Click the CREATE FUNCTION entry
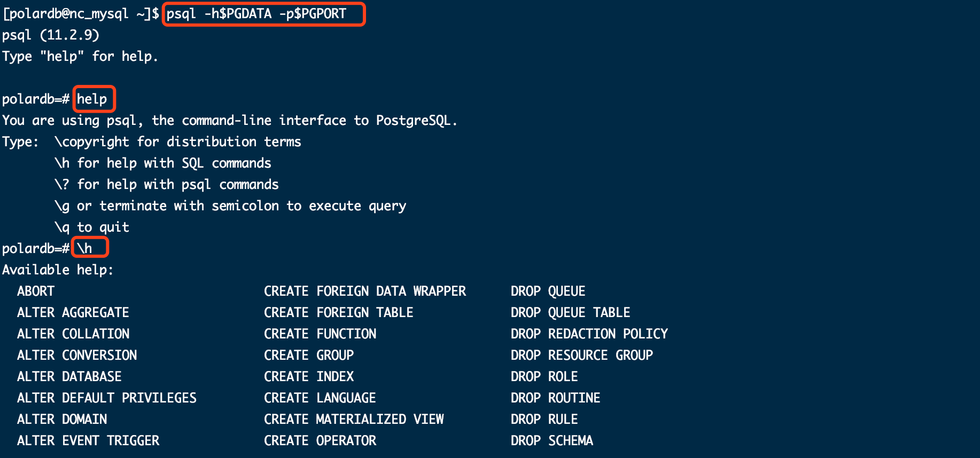 [x=320, y=334]
